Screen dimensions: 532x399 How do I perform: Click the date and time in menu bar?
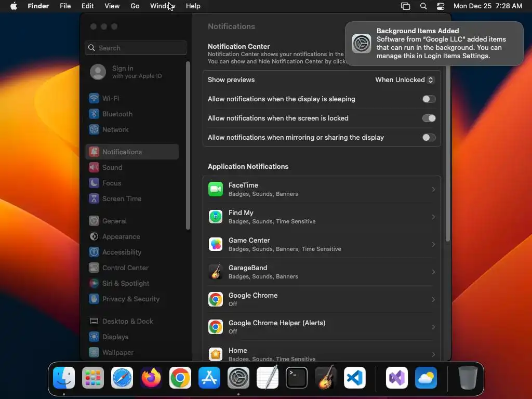[x=487, y=6]
